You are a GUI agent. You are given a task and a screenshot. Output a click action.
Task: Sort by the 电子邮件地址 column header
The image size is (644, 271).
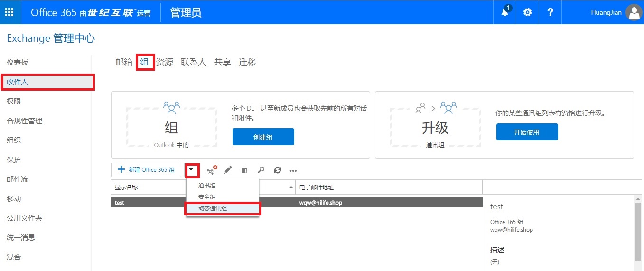[x=317, y=187]
